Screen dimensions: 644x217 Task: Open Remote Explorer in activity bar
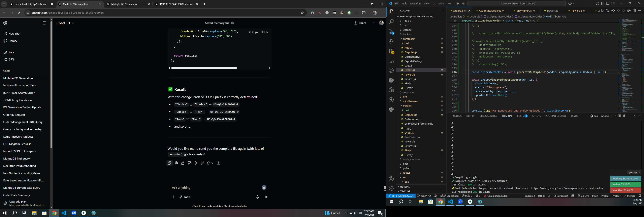coord(391,61)
